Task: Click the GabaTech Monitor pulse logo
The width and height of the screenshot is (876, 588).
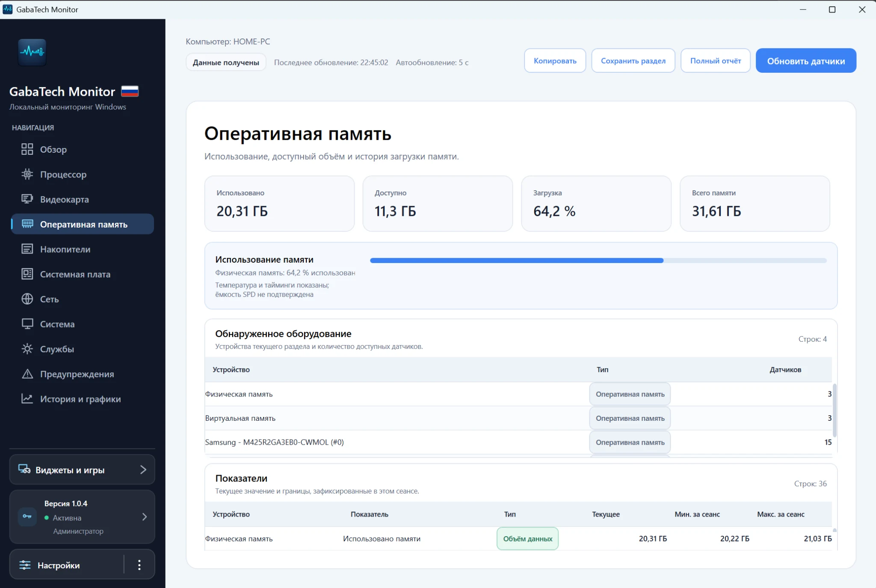Action: pos(32,52)
